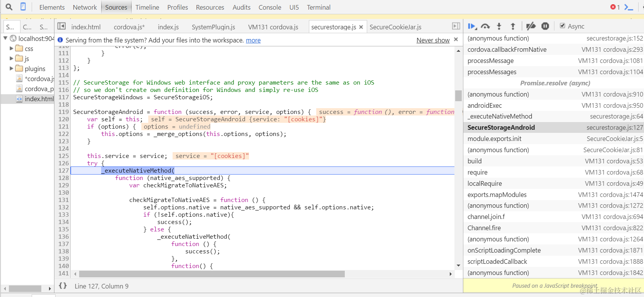
Task: Resume script execution
Action: [x=472, y=26]
